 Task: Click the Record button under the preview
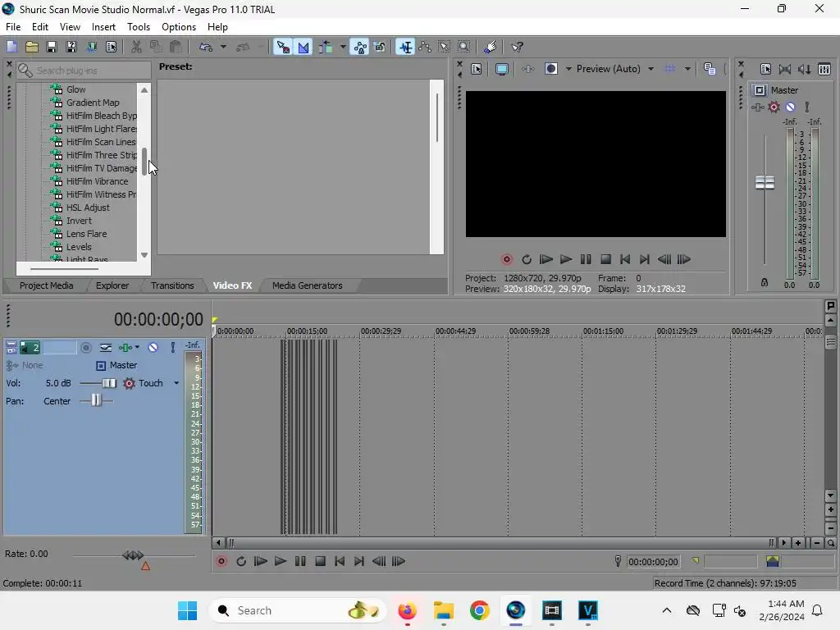click(507, 259)
